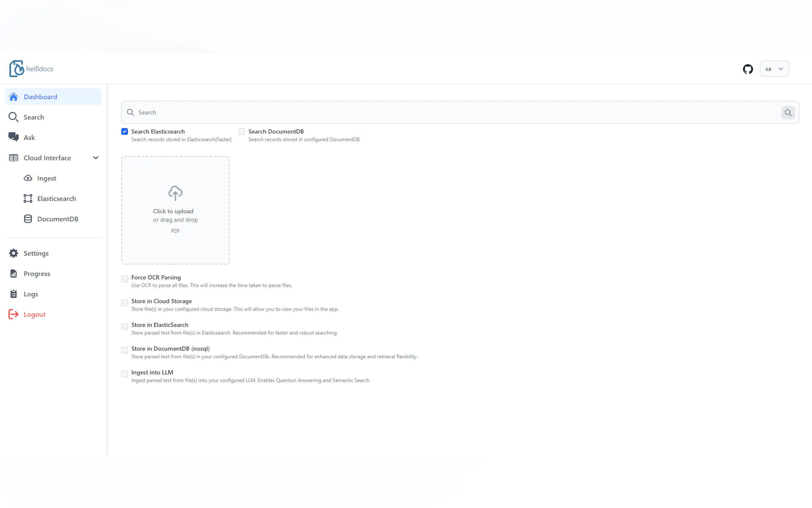Screen dimensions: 812x508
Task: Click the cloud upload icon in dropzone
Action: point(175,193)
